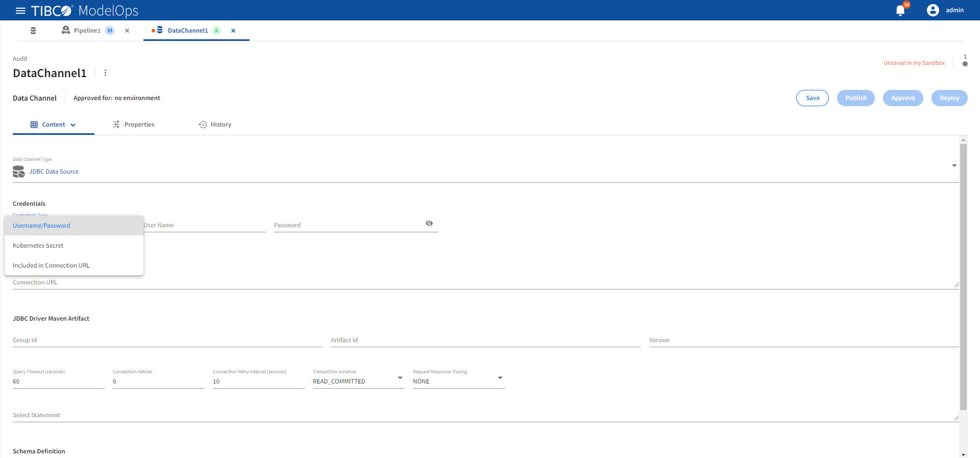Click the Save button
980x458 pixels.
tap(813, 98)
